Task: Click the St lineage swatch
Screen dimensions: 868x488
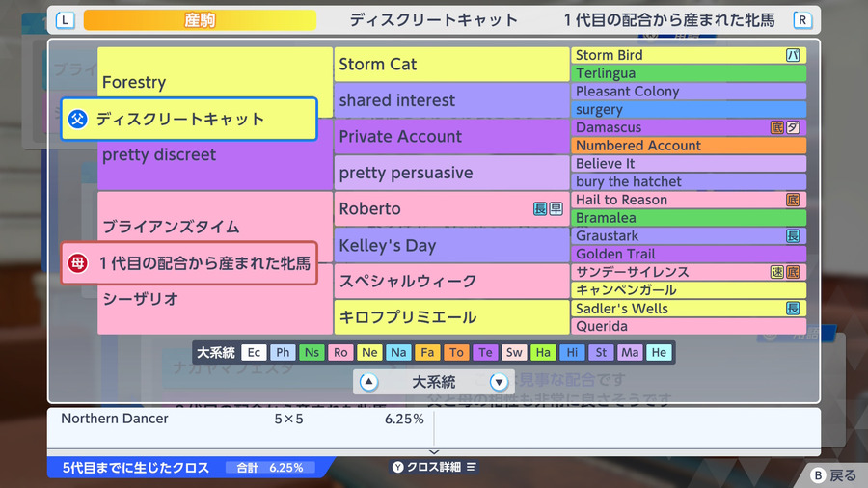Action: (601, 352)
